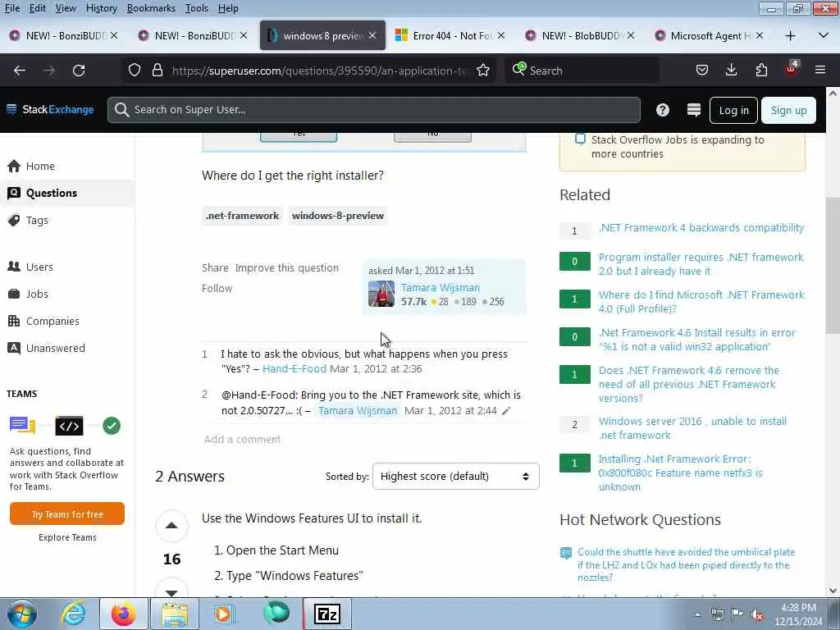The height and width of the screenshot is (630, 840).
Task: Close the 'windows 8 preview' tab
Action: [x=372, y=35]
